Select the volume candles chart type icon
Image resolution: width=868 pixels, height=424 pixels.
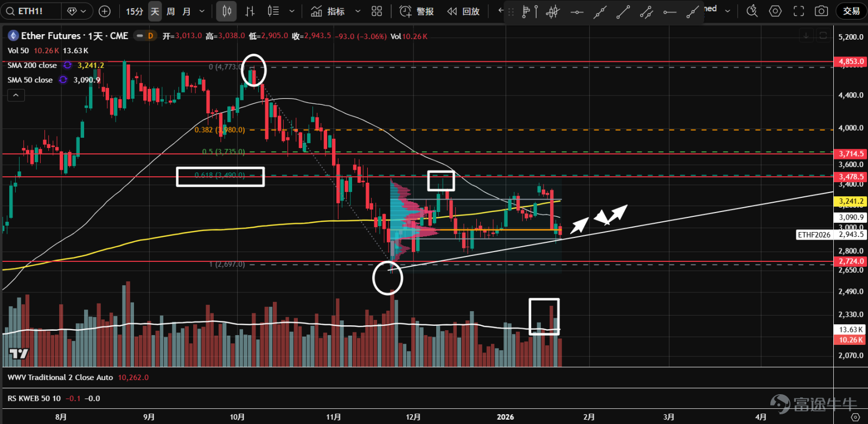(x=273, y=11)
